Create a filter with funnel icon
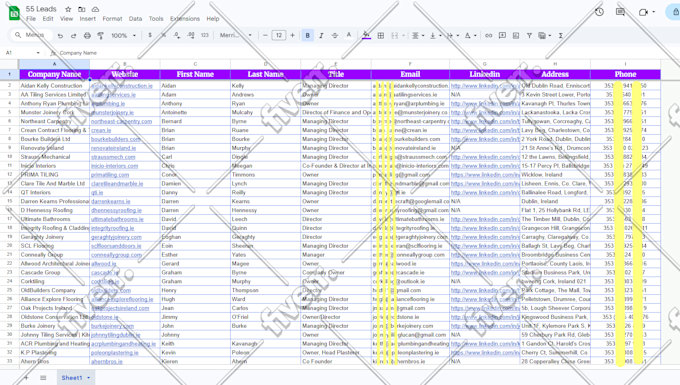680x385 pixels. [x=530, y=36]
